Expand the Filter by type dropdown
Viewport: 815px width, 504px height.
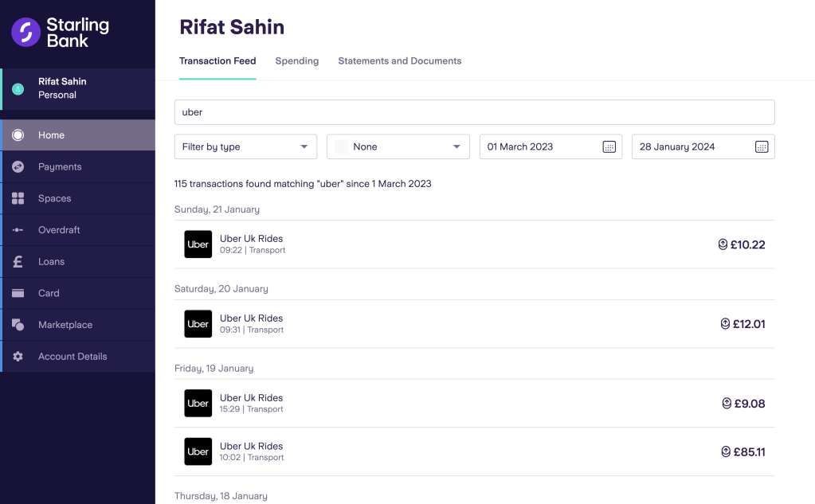pos(246,147)
